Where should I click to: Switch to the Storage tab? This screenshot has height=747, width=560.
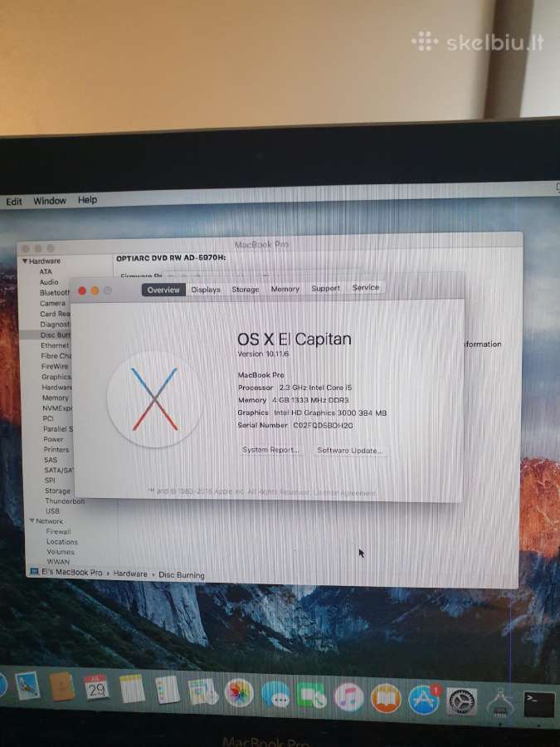click(x=246, y=289)
